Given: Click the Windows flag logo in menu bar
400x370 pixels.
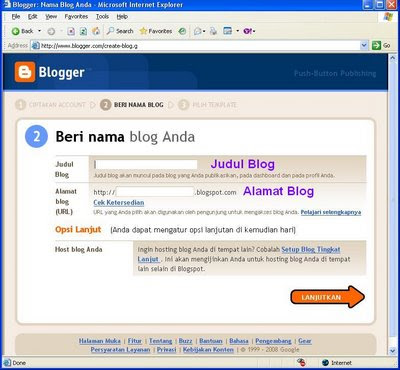Looking at the screenshot, I should tap(388, 17).
